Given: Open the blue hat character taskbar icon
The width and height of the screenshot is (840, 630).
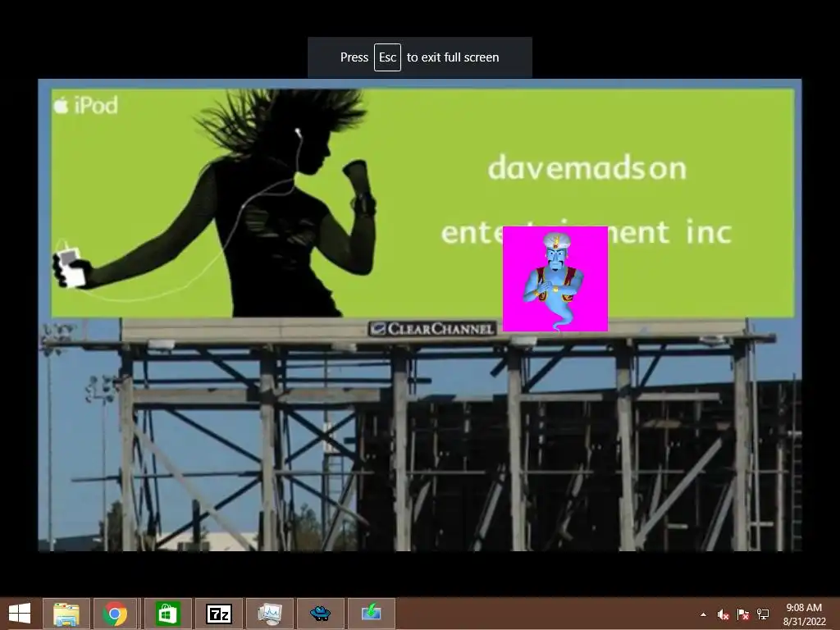Looking at the screenshot, I should click(x=321, y=614).
